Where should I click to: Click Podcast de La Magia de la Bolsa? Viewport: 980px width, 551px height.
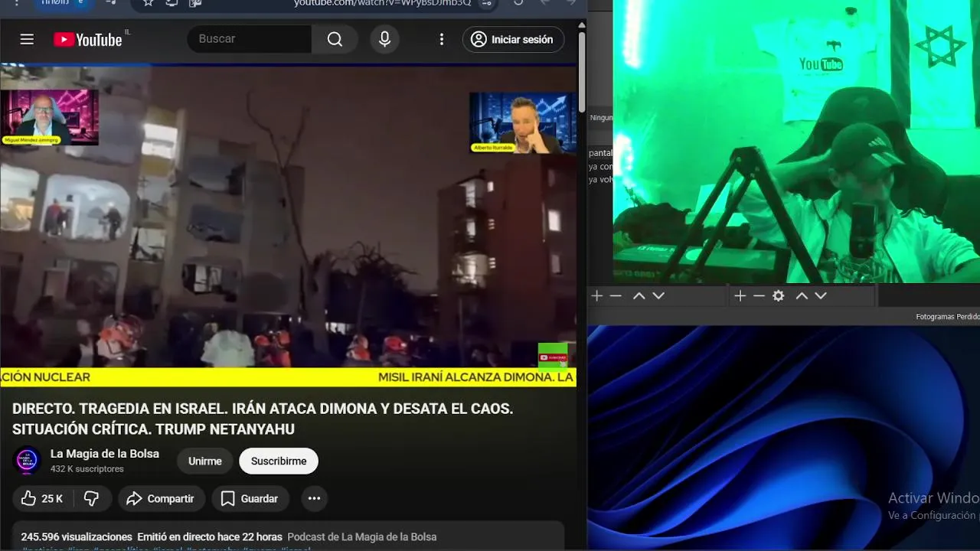[361, 537]
